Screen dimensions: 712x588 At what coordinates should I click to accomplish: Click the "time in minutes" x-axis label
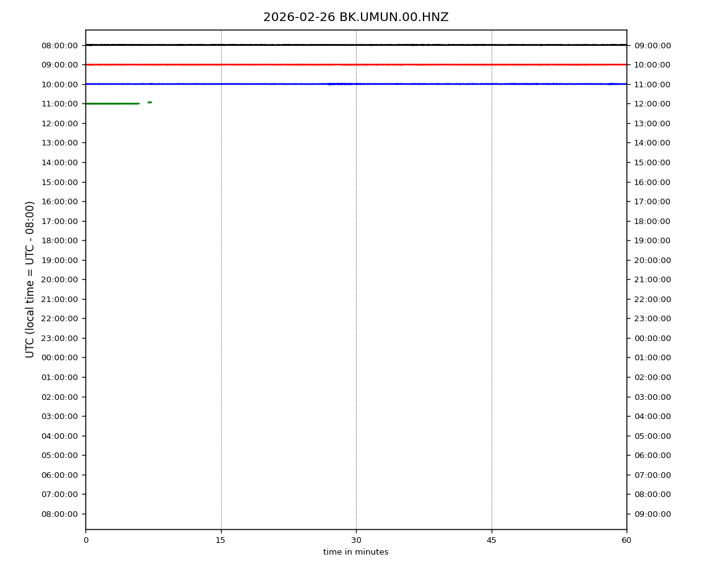point(355,552)
